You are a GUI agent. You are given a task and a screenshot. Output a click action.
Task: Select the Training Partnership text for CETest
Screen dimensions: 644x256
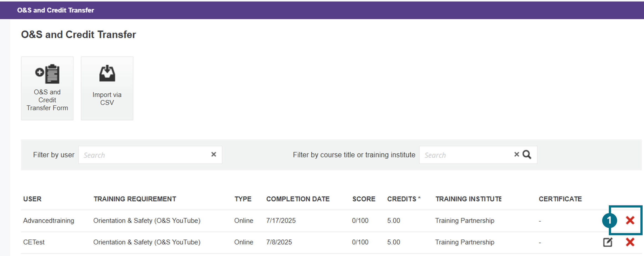coord(464,242)
